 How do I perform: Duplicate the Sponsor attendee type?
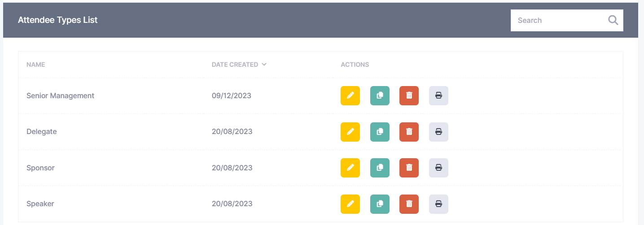pos(380,168)
